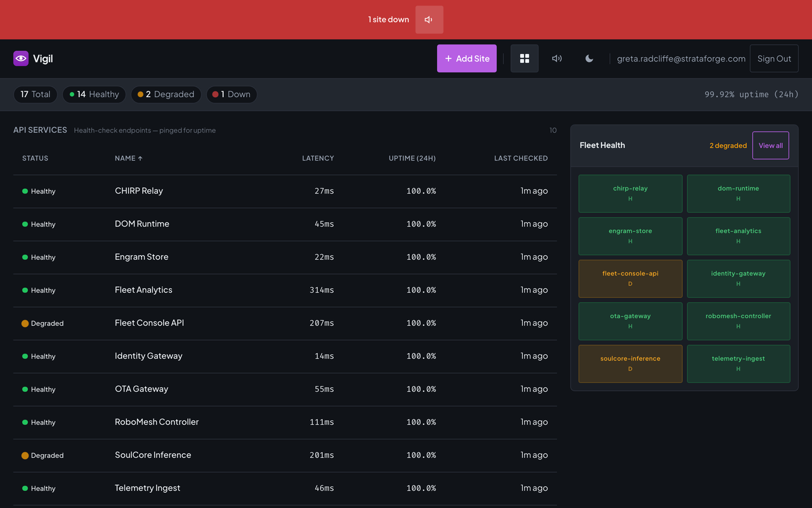812x508 pixels.
Task: Filter by 14 Healthy sites
Action: pos(94,95)
